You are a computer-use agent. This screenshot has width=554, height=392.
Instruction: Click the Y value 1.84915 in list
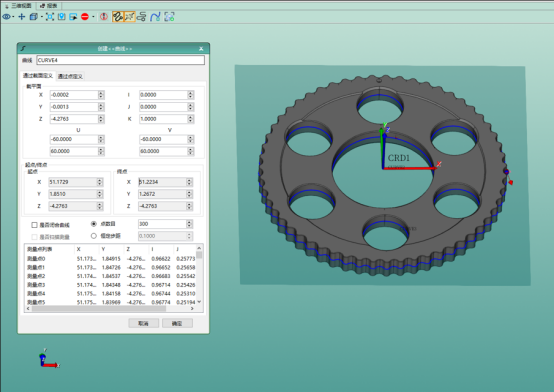[111, 259]
